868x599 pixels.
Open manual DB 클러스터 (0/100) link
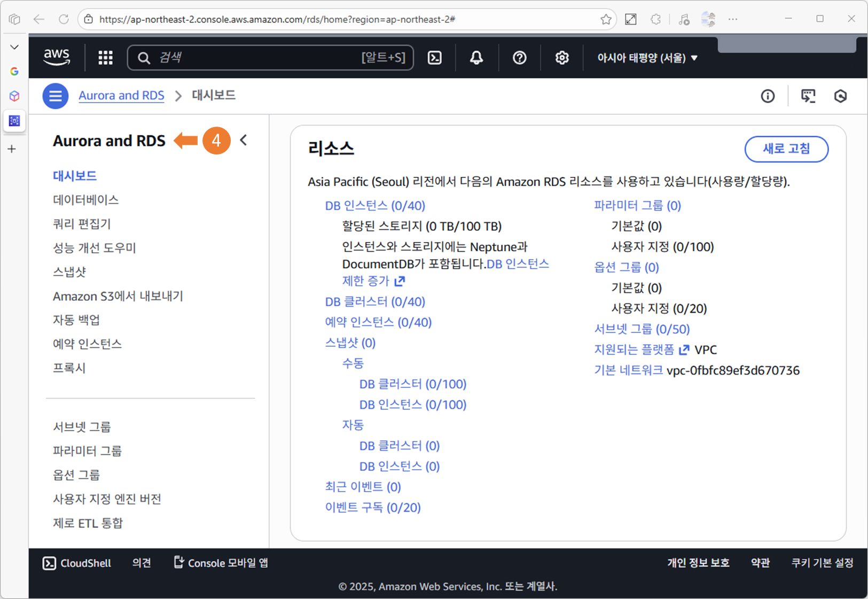click(413, 384)
